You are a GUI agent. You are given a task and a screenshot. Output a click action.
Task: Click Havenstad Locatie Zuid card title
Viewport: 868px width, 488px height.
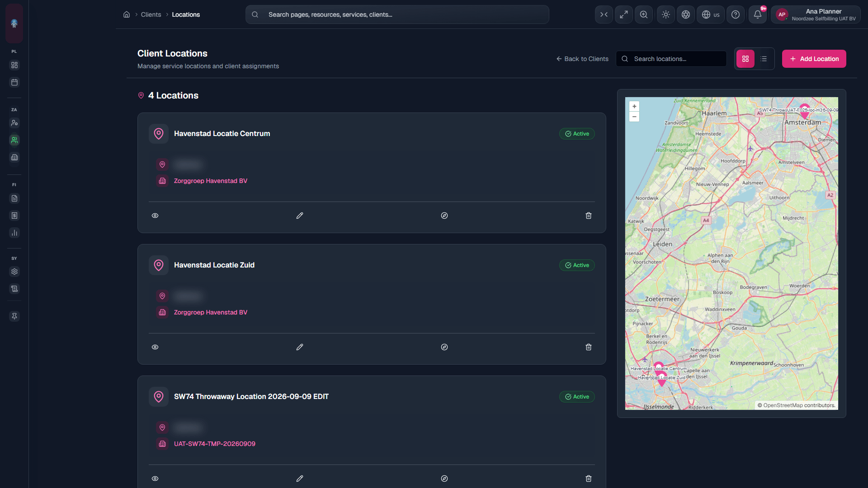[214, 265]
